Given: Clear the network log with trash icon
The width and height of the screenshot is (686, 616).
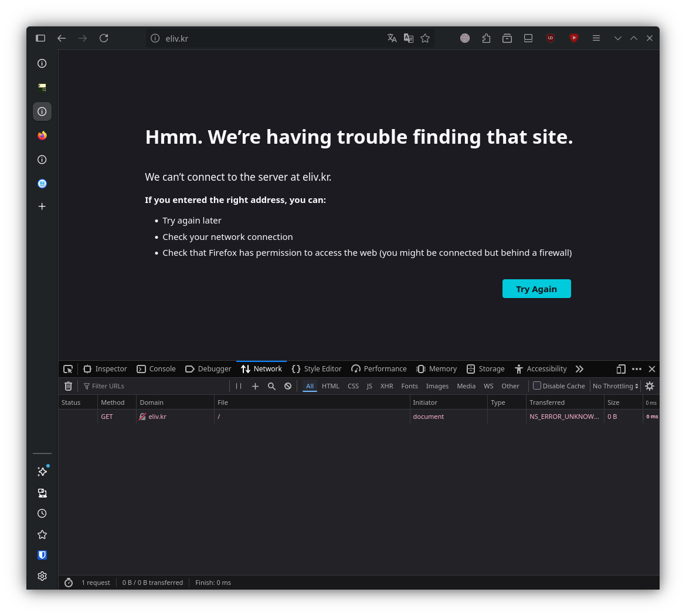Looking at the screenshot, I should click(68, 386).
